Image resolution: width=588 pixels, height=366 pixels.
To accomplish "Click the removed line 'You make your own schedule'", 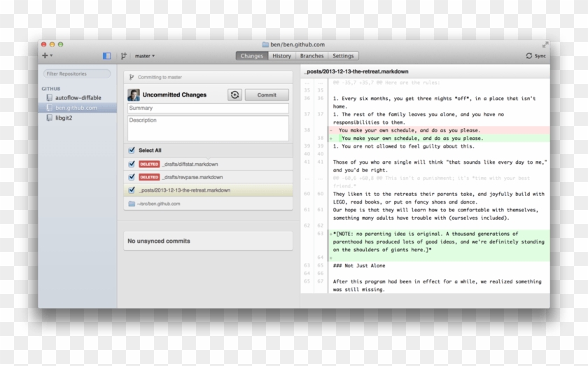I will click(439, 130).
